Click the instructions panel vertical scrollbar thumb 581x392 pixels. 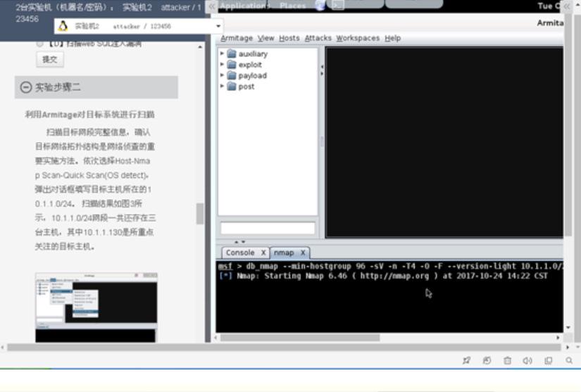(200, 214)
